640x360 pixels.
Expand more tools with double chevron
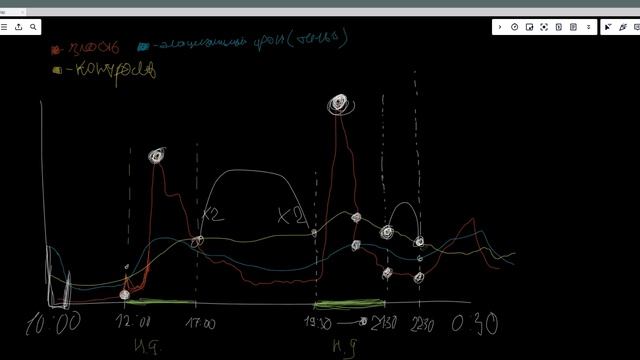click(589, 27)
